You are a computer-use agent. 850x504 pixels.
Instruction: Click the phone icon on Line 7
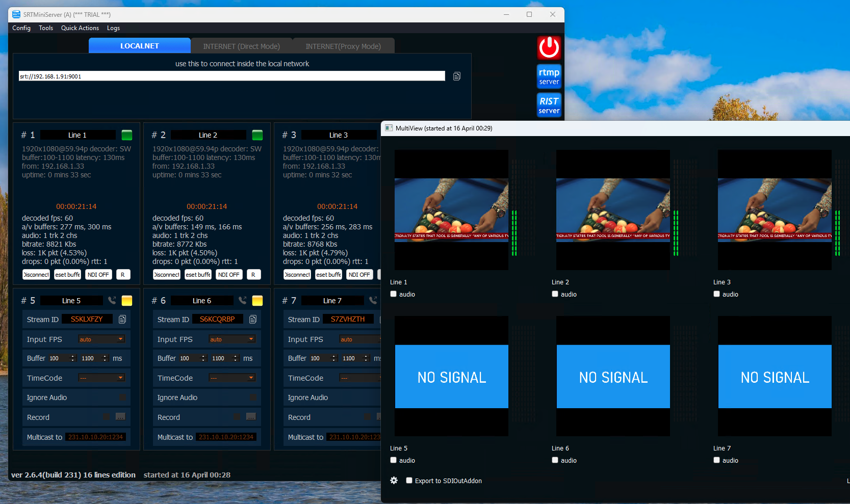373,301
